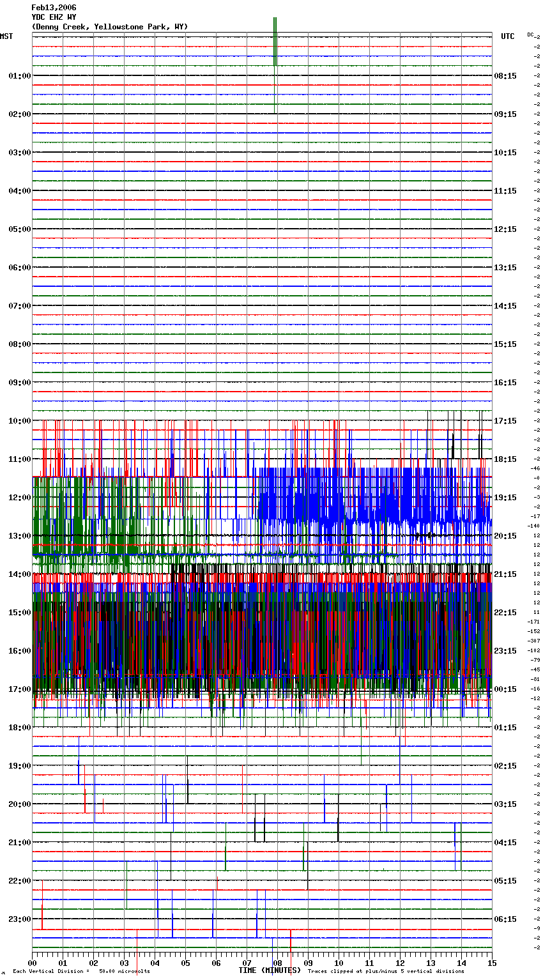The height and width of the screenshot is (980, 543).
Task: Click the 'MST' time zone label
Action: (x=6, y=36)
